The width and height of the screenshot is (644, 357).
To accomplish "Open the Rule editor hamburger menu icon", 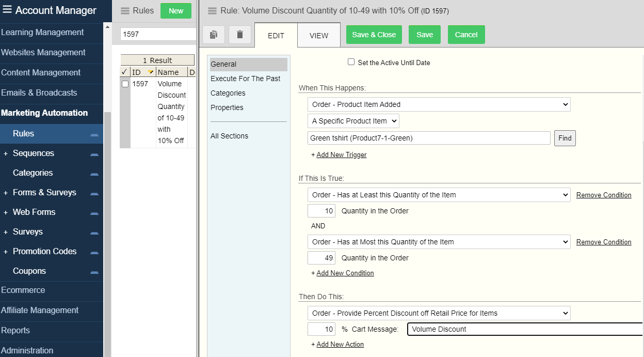I will click(x=212, y=11).
